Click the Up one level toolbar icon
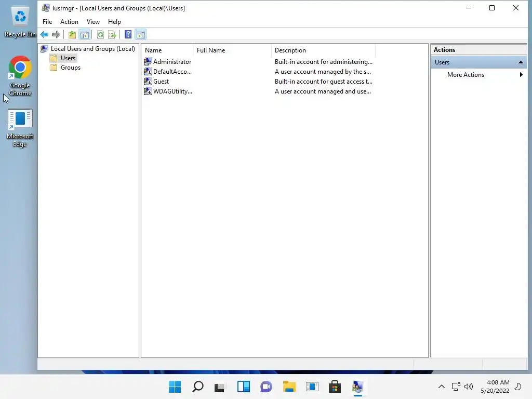532x399 pixels. (x=72, y=34)
